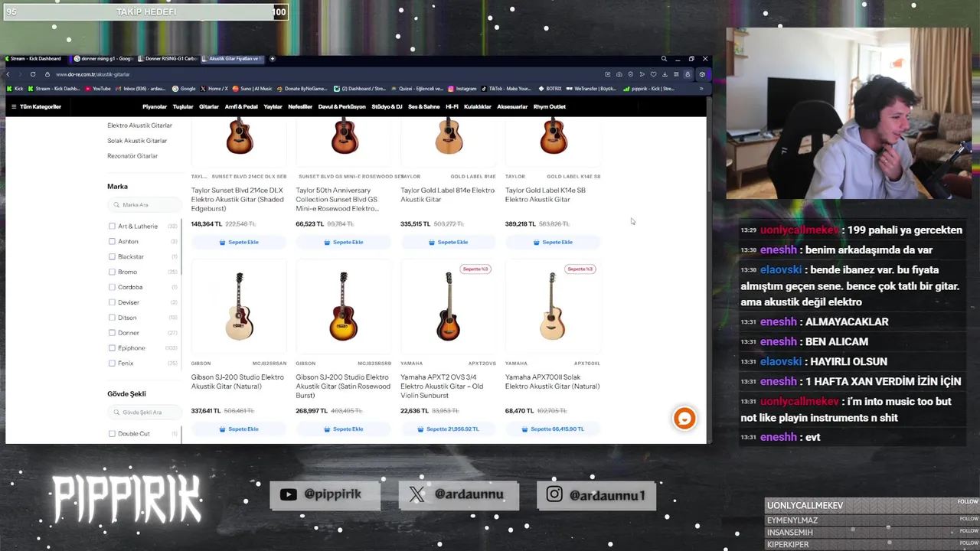Open the Rhym Outlet navigation item
Screen dimensions: 980x551
(x=550, y=106)
